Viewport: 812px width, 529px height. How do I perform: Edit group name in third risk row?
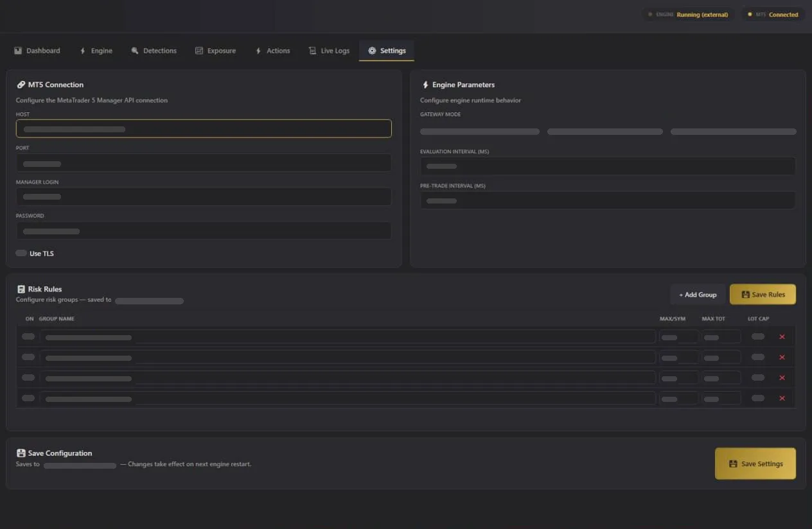point(348,377)
